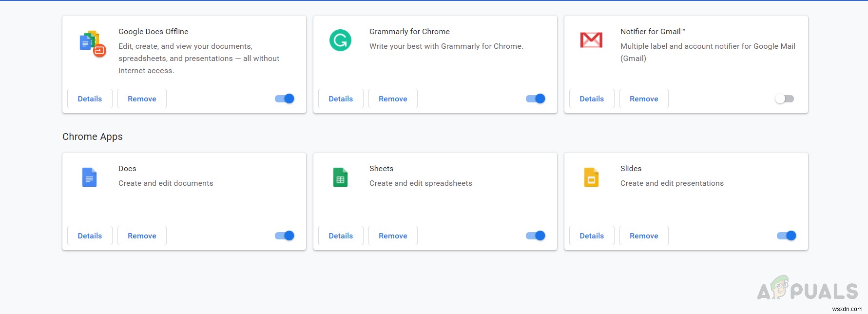Open Details for Google Docs Offline

(x=90, y=98)
